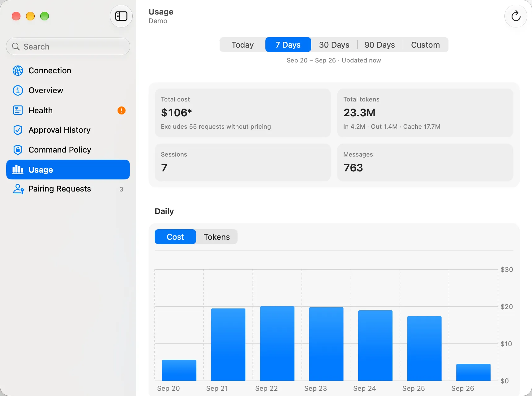This screenshot has width=532, height=396.
Task: Click the Pairing Requests person-key icon
Action: pyautogui.click(x=18, y=189)
